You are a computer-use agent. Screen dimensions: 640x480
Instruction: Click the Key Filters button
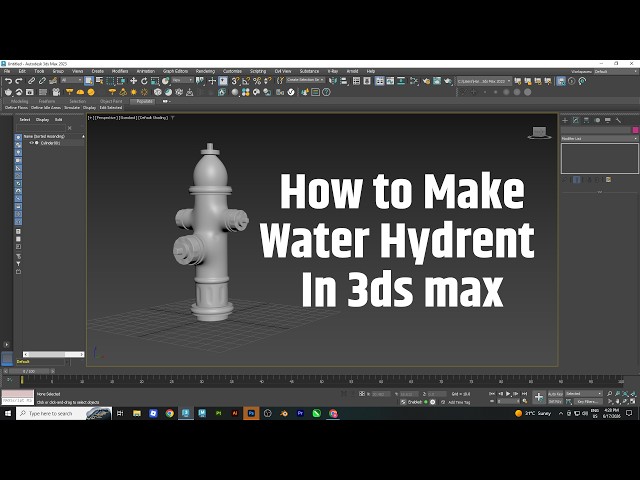(588, 402)
